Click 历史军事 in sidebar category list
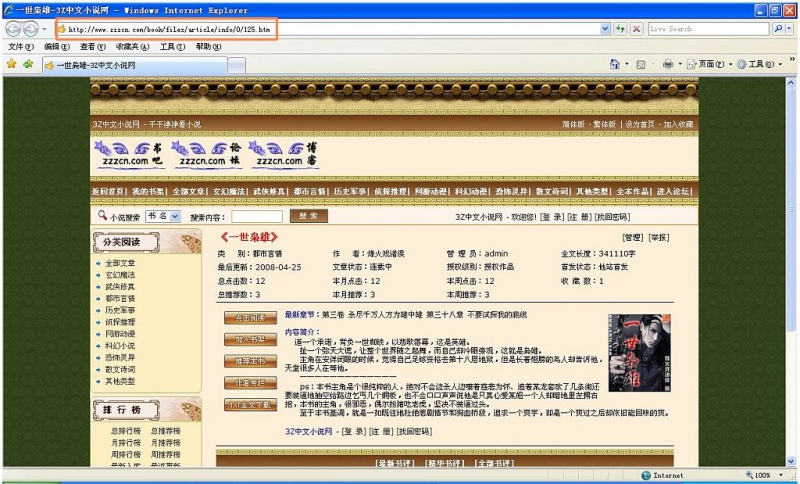 pyautogui.click(x=120, y=310)
